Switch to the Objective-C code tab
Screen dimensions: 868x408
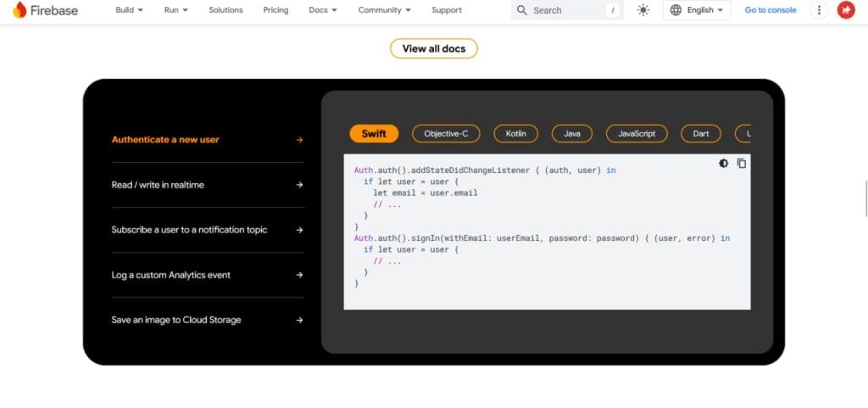point(446,133)
